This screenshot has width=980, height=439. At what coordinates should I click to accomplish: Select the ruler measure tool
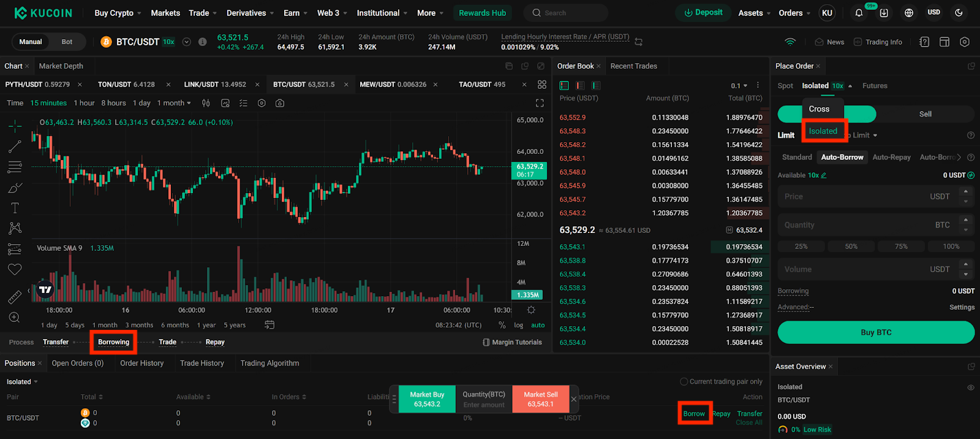point(15,297)
